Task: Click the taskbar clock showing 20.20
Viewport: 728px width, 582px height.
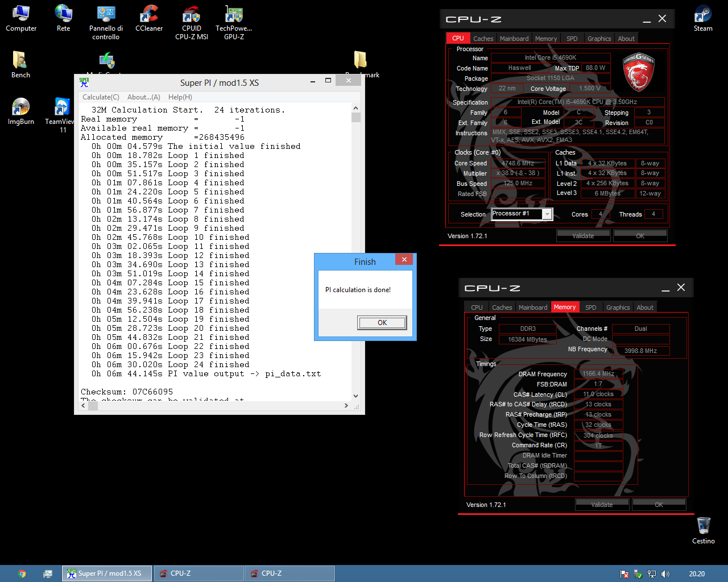Action: click(x=697, y=574)
